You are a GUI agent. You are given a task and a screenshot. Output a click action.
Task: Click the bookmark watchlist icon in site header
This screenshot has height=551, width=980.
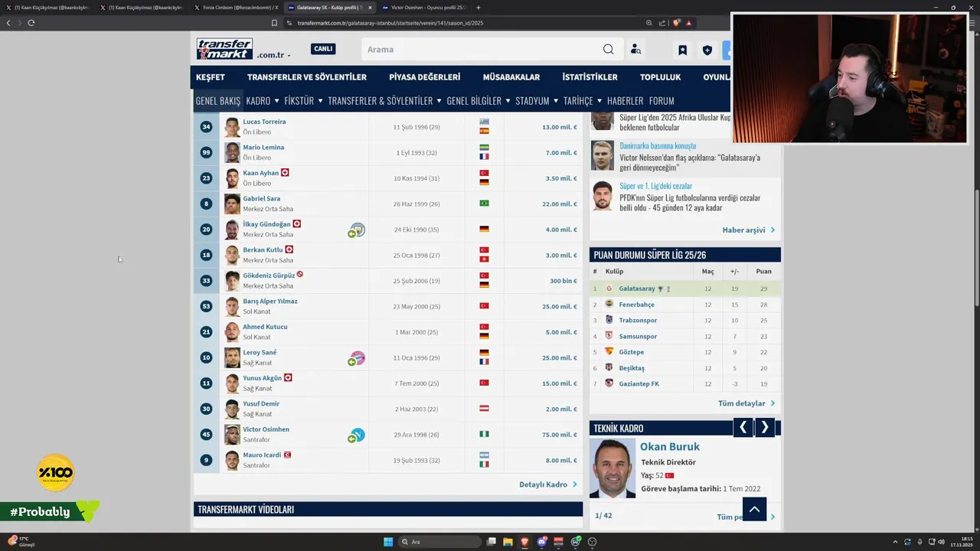click(682, 51)
